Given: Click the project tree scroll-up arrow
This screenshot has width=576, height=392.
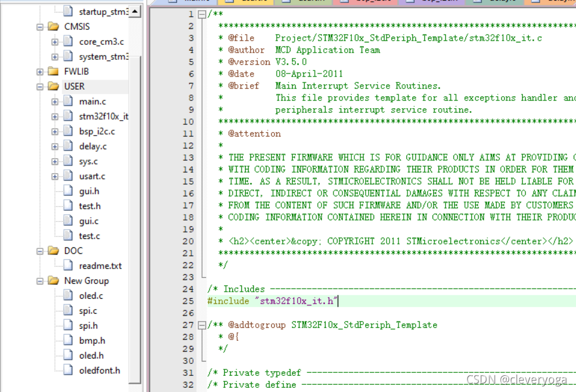Looking at the screenshot, I should 135,12.
